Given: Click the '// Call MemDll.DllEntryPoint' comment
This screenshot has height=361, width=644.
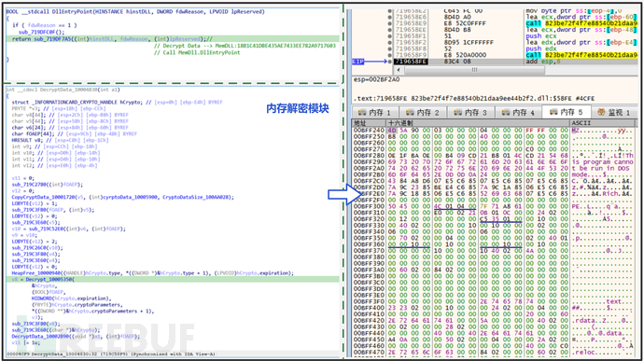Looking at the screenshot, I should pos(197,52).
